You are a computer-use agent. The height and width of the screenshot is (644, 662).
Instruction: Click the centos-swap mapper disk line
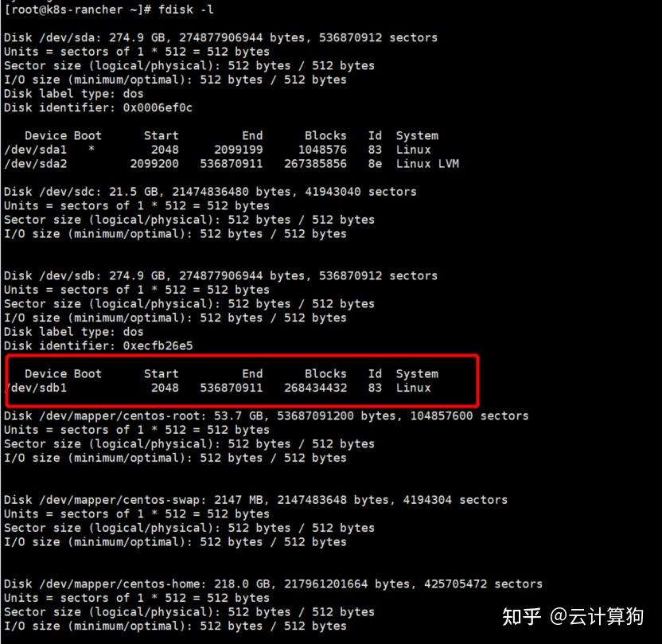pos(255,500)
